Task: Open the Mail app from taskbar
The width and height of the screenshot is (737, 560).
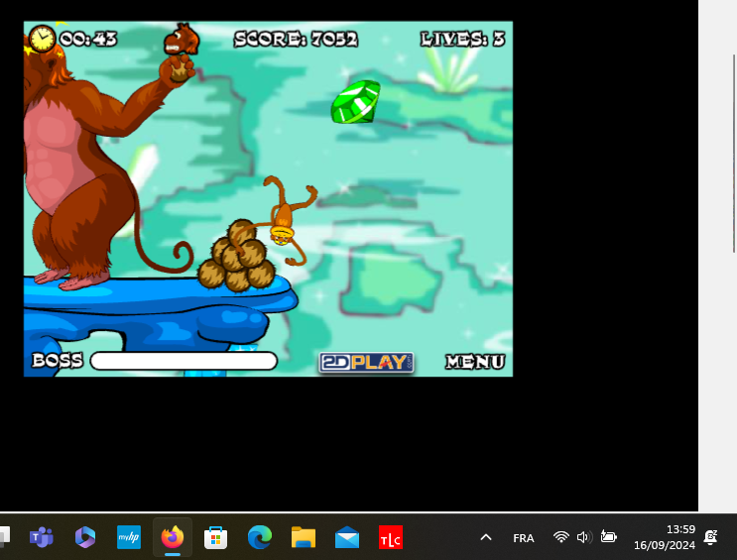Action: (x=346, y=537)
